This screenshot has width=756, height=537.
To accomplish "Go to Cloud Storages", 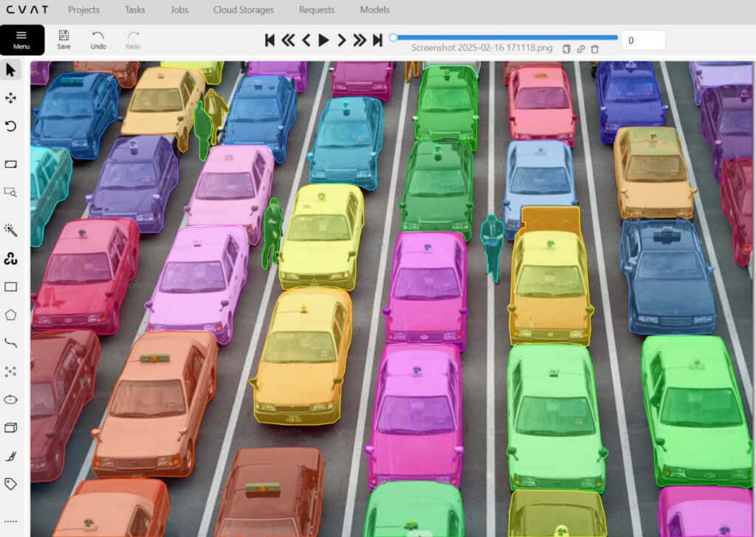I will pos(244,10).
